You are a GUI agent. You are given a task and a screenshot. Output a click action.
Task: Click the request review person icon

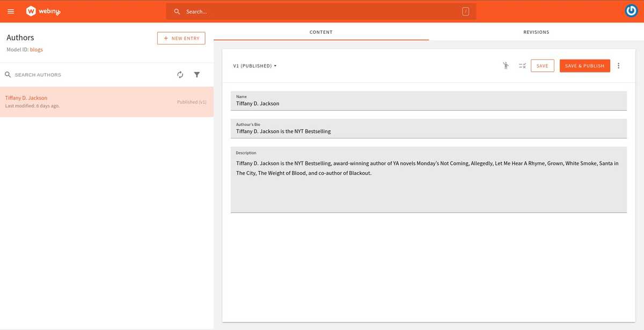tap(505, 65)
